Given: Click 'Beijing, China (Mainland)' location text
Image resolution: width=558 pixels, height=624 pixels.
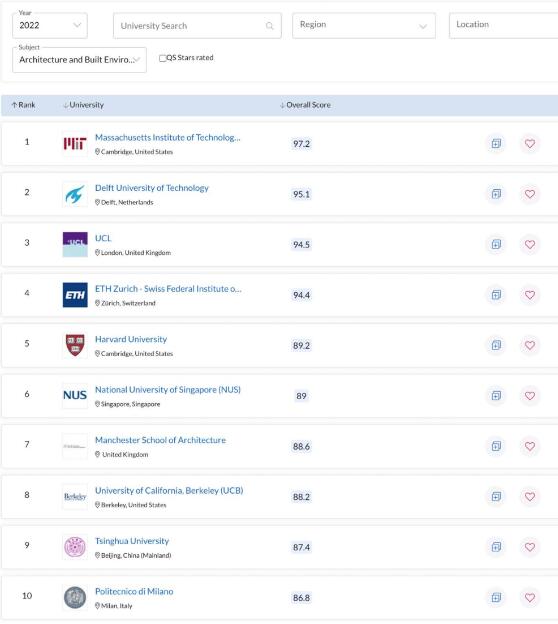Looking at the screenshot, I should pyautogui.click(x=136, y=555).
